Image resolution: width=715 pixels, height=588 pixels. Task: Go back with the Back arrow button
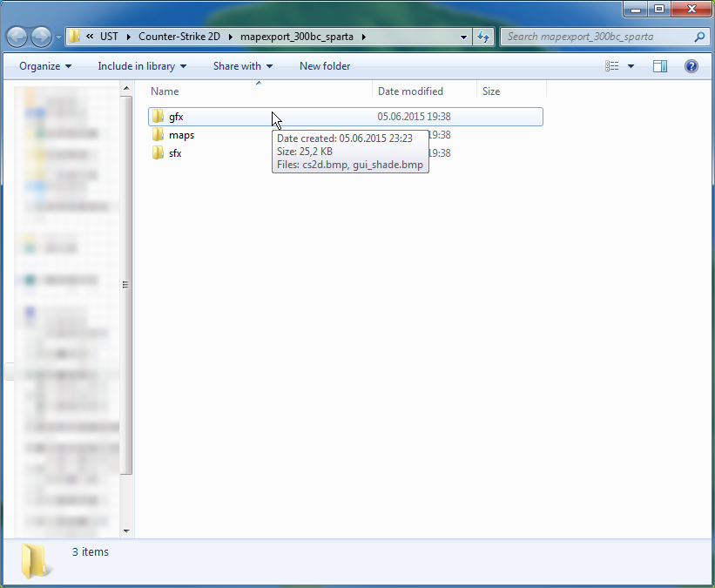(17, 37)
